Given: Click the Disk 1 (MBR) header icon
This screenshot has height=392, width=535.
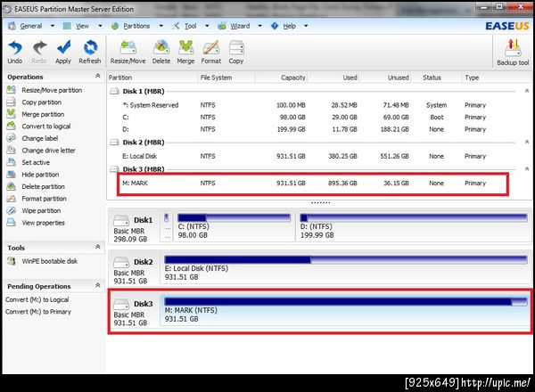Looking at the screenshot, I should pyautogui.click(x=114, y=92).
